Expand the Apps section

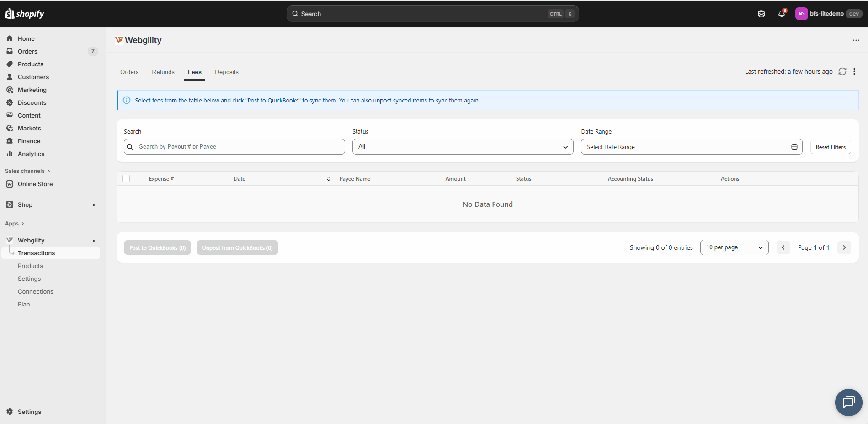[x=15, y=224]
